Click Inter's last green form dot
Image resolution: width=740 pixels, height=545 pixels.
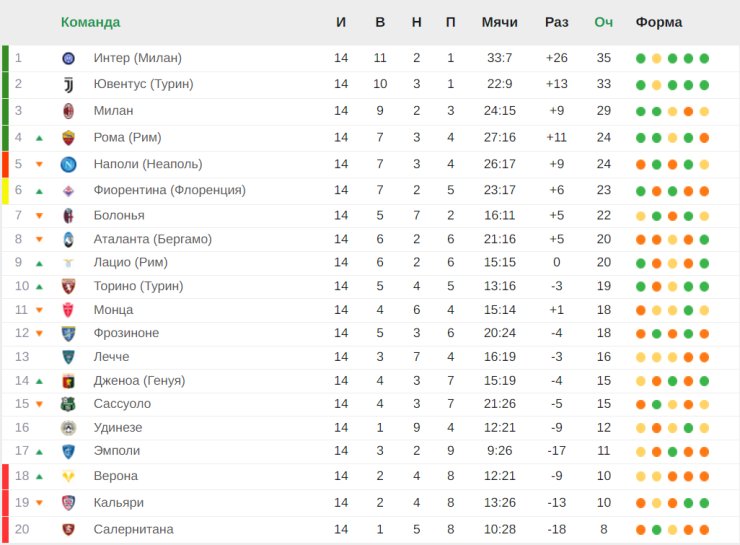tap(704, 59)
